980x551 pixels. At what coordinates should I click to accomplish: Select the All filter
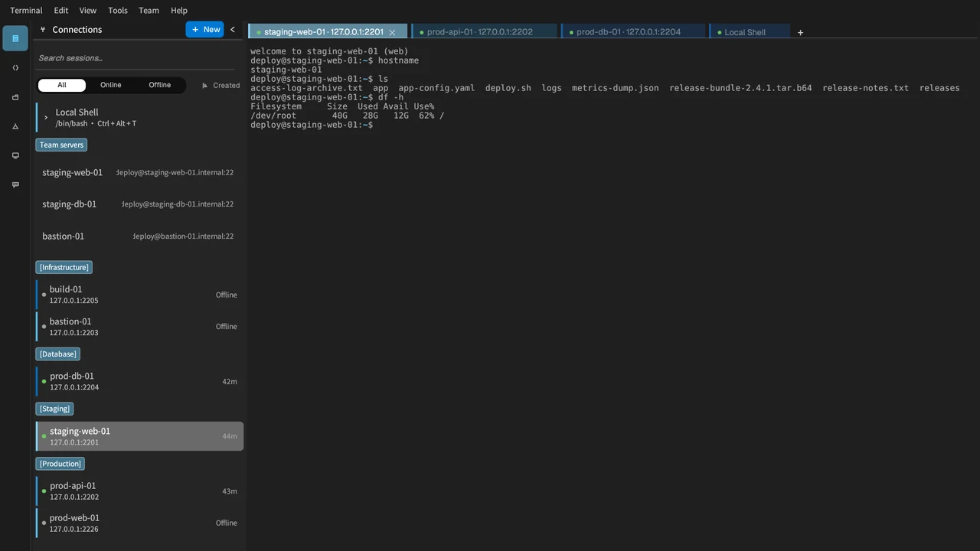(x=62, y=85)
